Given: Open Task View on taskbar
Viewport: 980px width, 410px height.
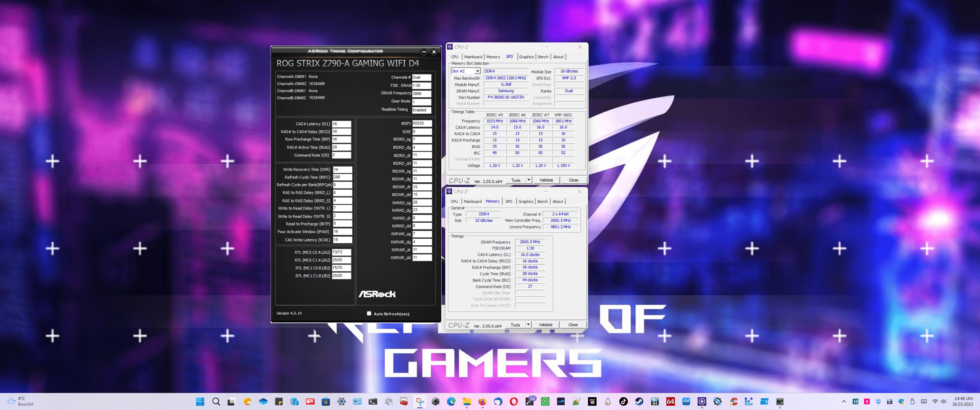Looking at the screenshot, I should (x=231, y=402).
